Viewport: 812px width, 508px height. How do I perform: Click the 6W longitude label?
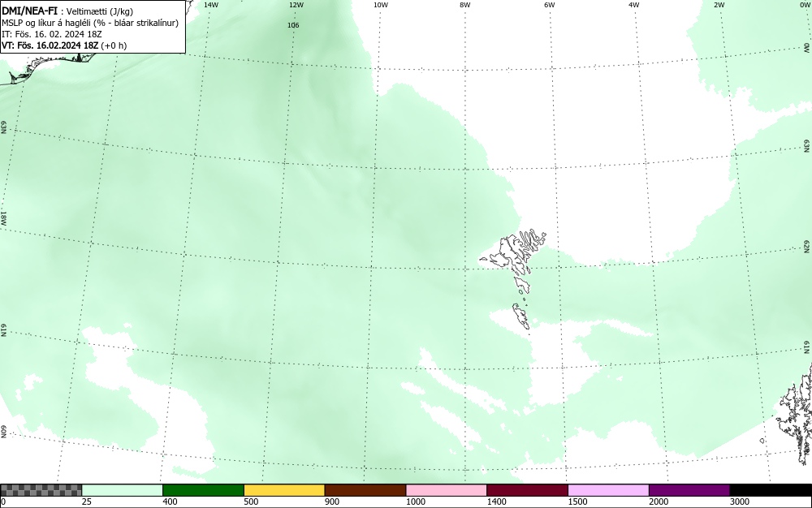[x=550, y=5]
